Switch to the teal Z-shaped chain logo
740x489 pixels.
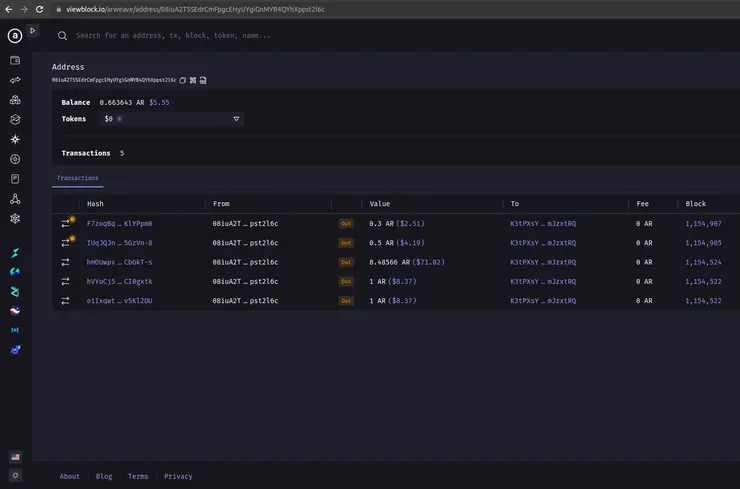tap(15, 292)
